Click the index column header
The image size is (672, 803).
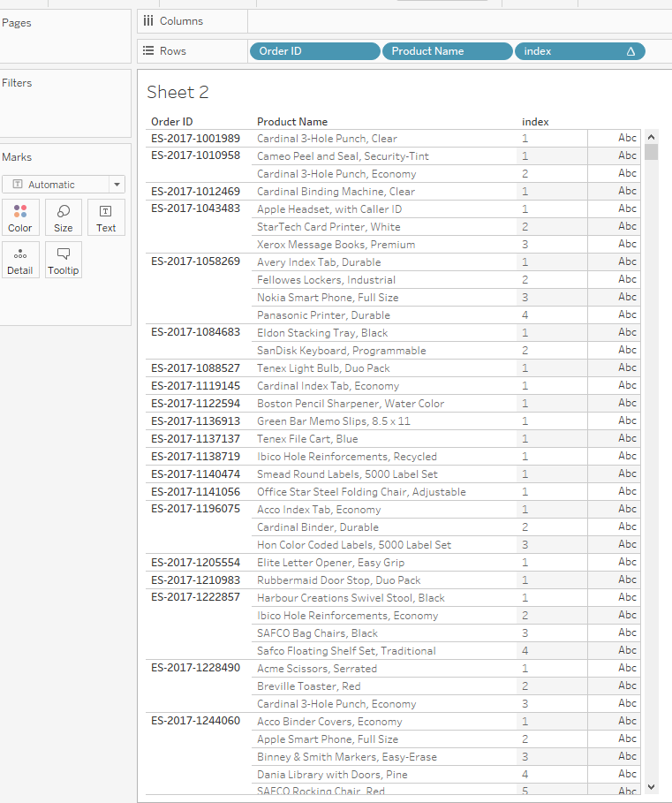[x=535, y=122]
